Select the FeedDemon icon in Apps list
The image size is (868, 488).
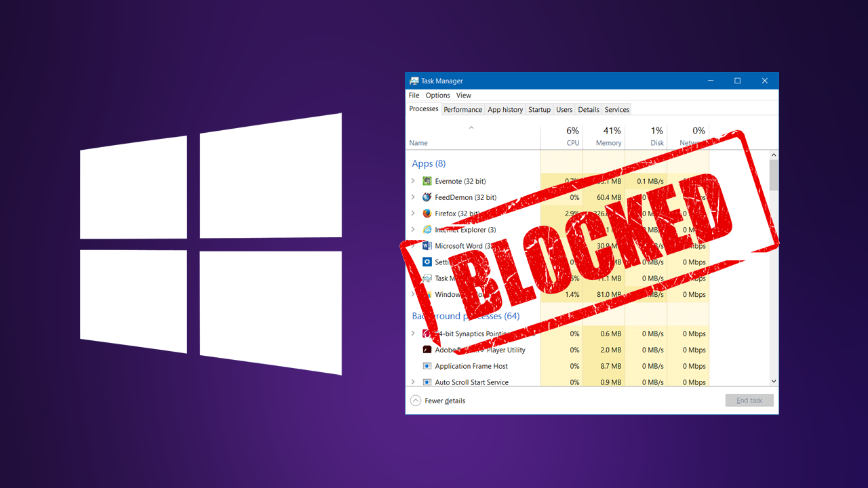point(427,197)
